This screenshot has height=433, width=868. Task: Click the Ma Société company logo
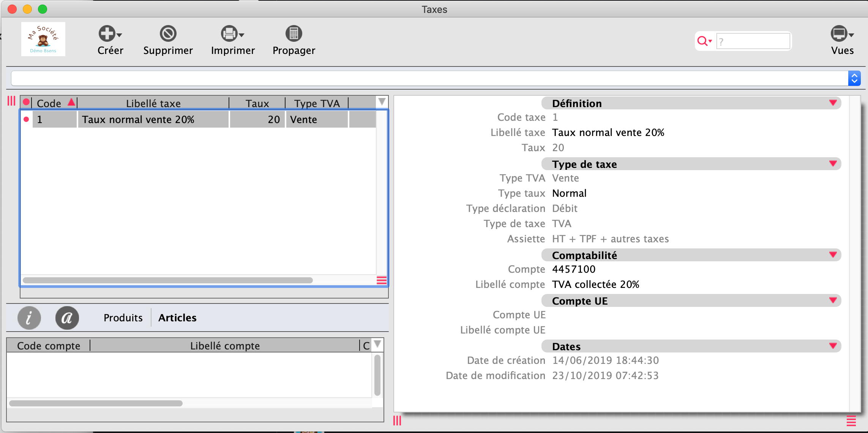(43, 39)
